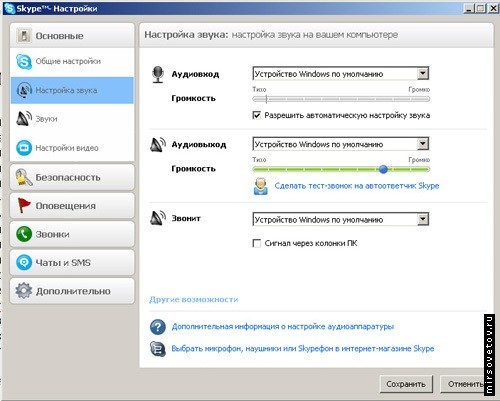
Task: Click the test call contact icon
Action: (260, 186)
